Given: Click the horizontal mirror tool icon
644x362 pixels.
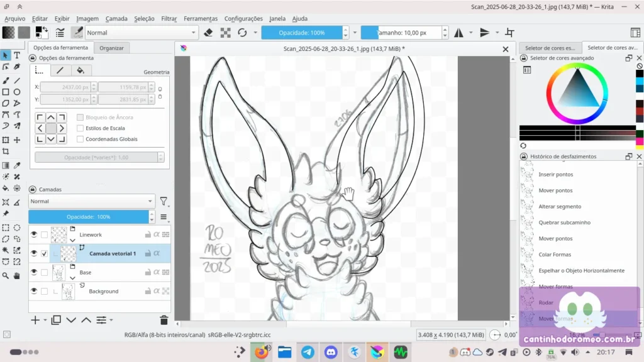Looking at the screenshot, I should click(x=458, y=33).
